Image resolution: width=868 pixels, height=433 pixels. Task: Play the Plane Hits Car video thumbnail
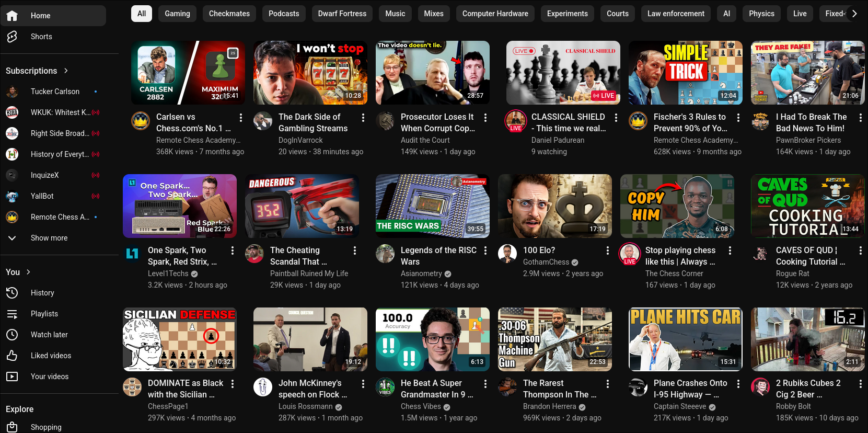tap(686, 339)
